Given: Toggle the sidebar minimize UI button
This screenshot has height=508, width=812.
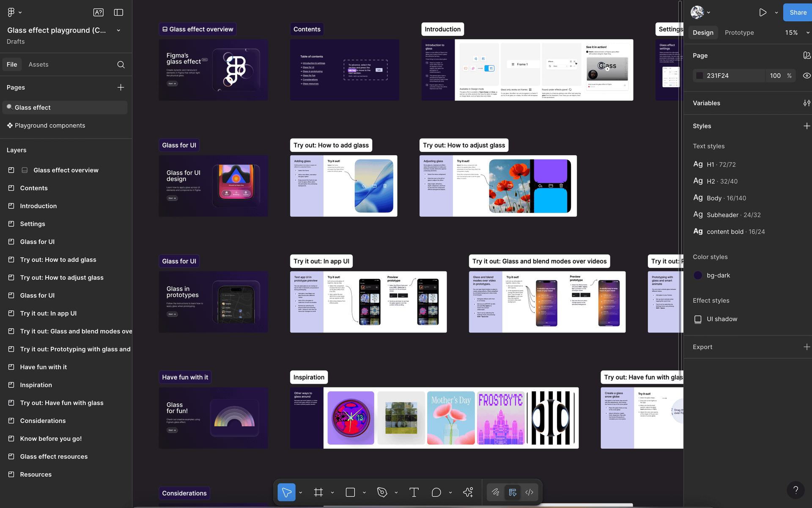Looking at the screenshot, I should 118,13.
